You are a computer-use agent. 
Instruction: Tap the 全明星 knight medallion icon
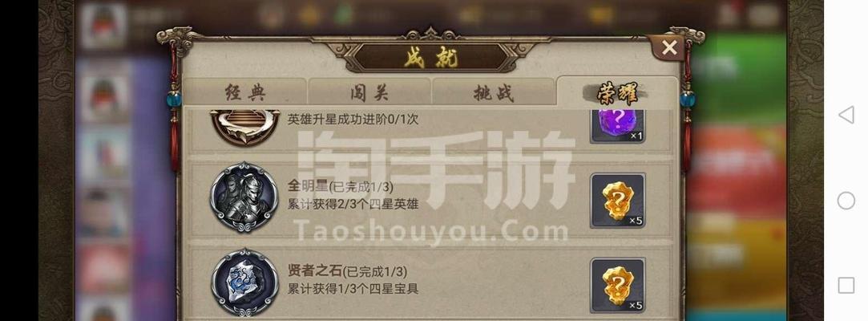[x=244, y=197]
